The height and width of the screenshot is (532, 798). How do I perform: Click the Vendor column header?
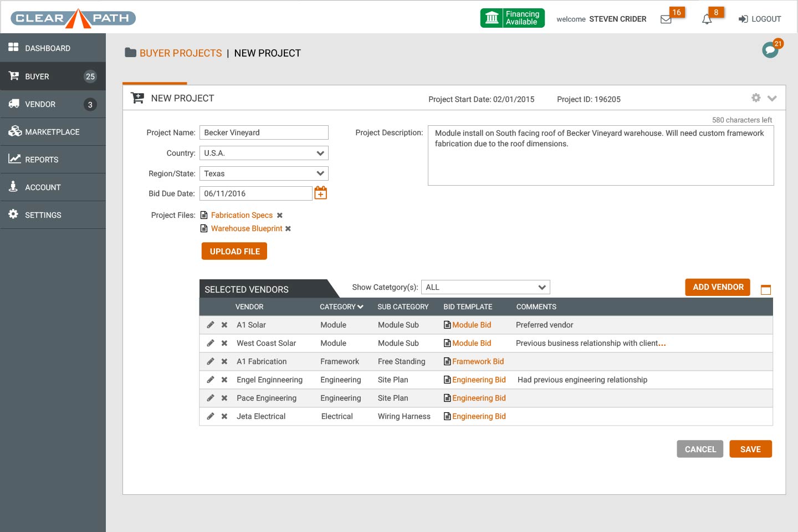(x=249, y=306)
